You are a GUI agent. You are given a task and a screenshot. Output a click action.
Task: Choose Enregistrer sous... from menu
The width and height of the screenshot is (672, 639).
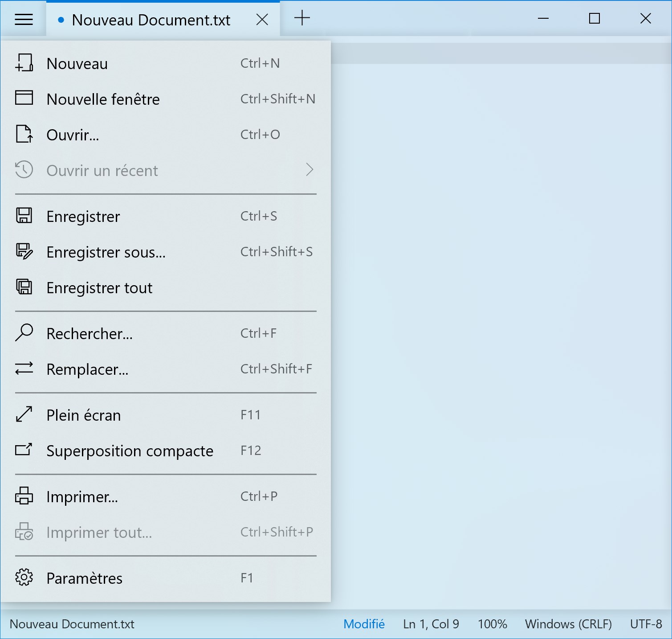[166, 252]
